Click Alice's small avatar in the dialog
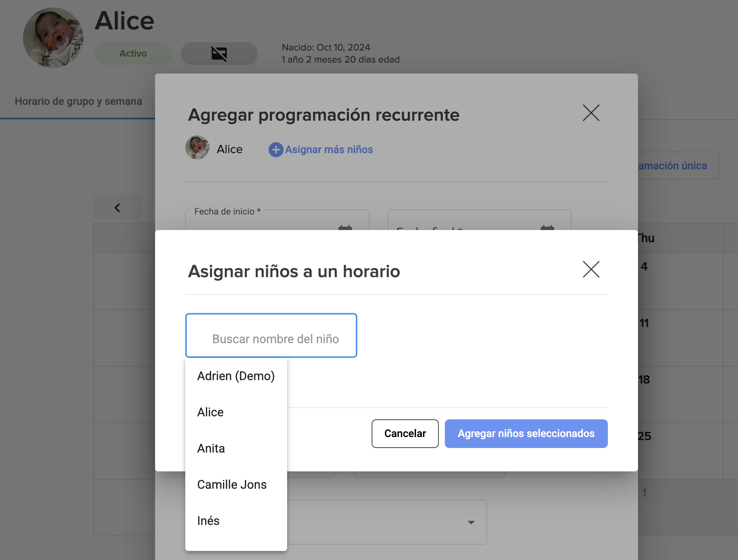 click(x=197, y=148)
